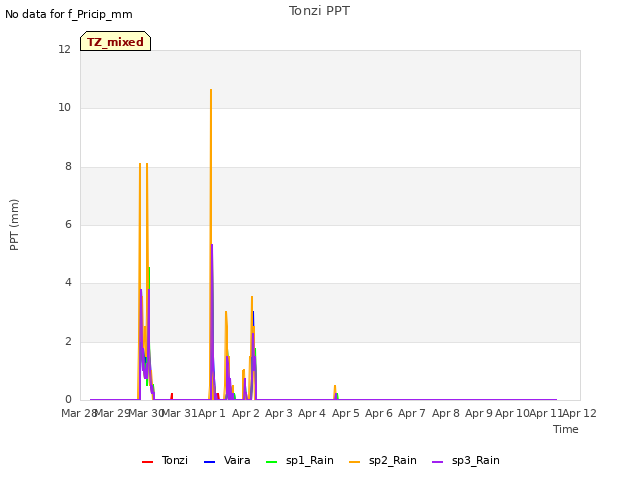This screenshot has width=640, height=480.
Task: Click the red Tonzi legend color marker
Action: [x=147, y=462]
